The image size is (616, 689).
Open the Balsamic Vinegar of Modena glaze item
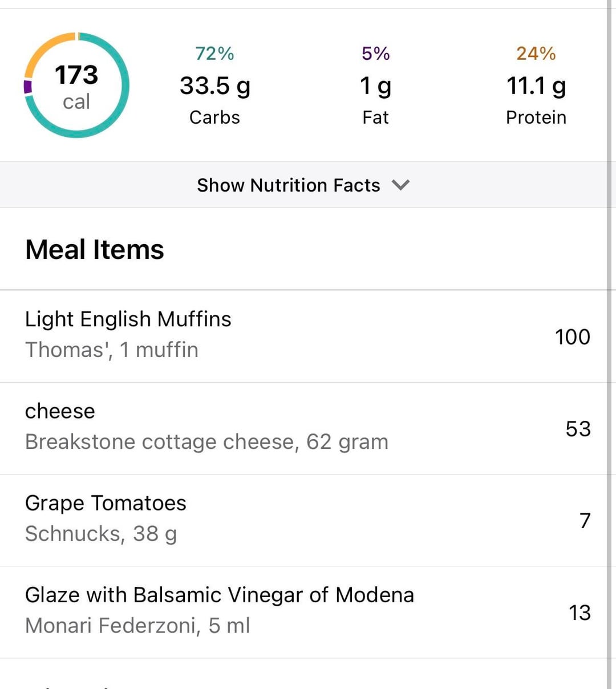pyautogui.click(x=219, y=610)
